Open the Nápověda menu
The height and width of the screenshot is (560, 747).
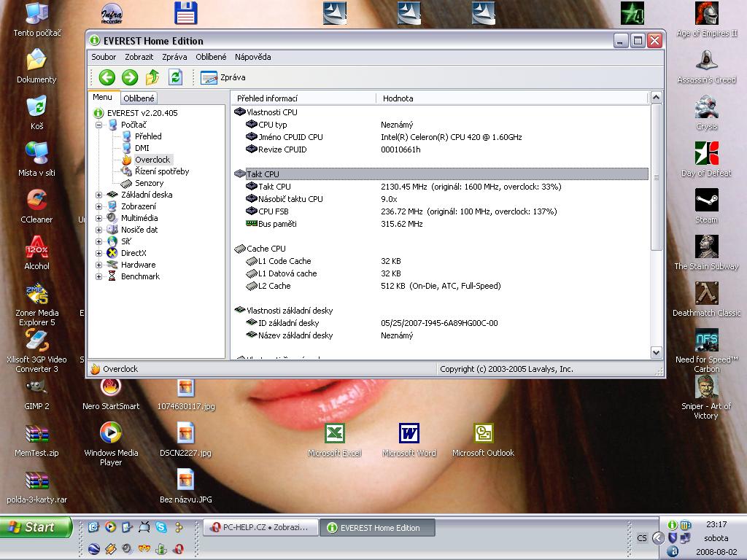click(x=252, y=57)
